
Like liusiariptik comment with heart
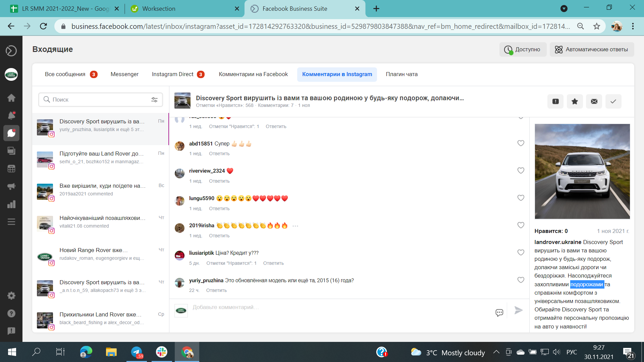521,252
